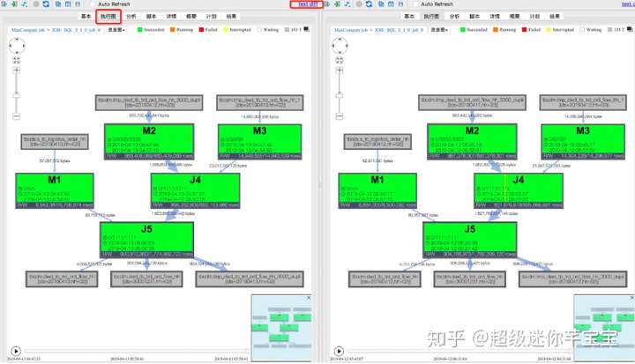This screenshot has height=364, width=635.
Task: Click vertical zoom slider handle in right pane
Action: point(340,95)
